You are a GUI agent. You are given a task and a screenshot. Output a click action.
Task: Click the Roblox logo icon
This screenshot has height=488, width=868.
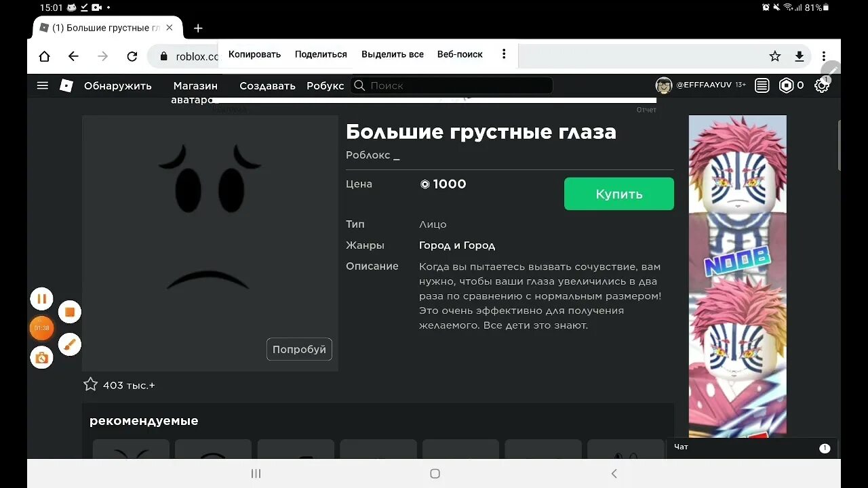tap(66, 85)
